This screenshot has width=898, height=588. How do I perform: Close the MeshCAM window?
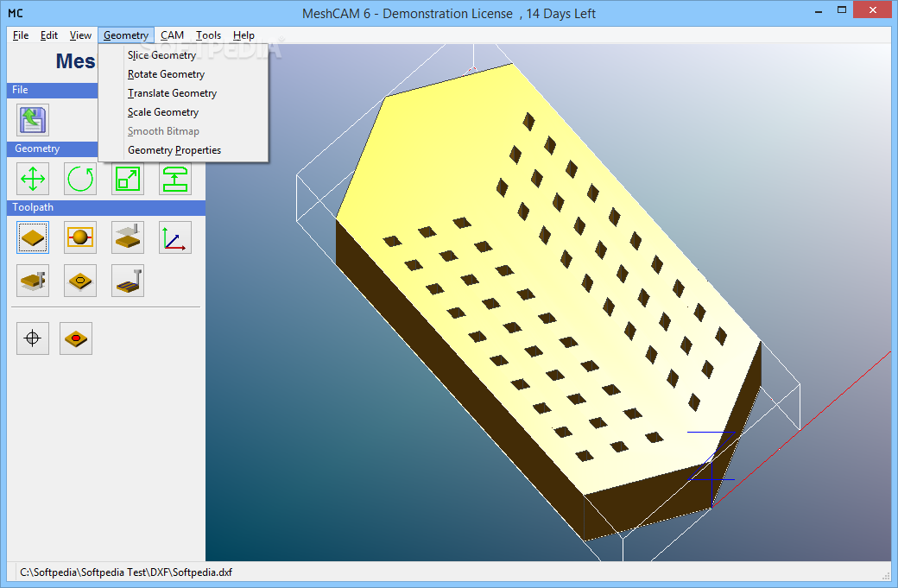(873, 10)
